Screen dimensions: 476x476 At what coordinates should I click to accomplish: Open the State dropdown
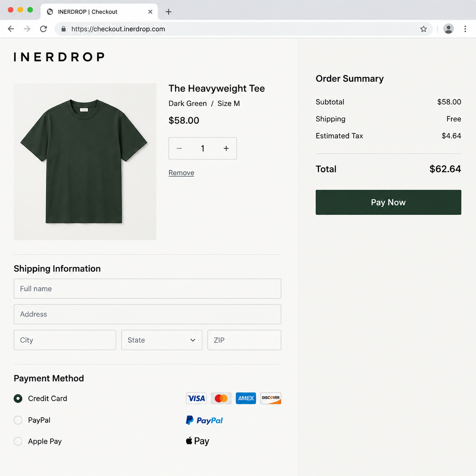pos(162,340)
